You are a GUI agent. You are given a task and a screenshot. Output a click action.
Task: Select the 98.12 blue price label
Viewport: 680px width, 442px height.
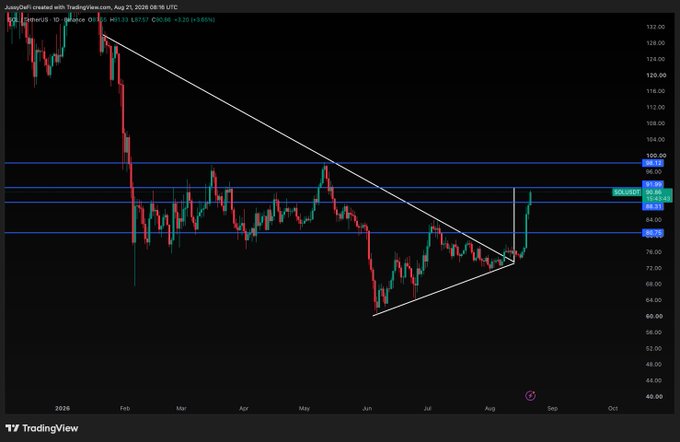[x=654, y=163]
